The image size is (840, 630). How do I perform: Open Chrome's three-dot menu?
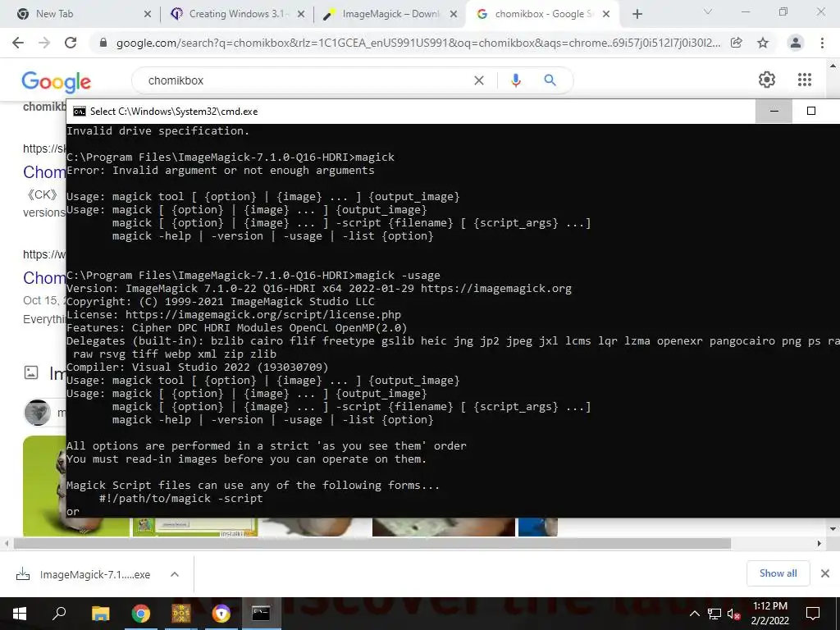(x=822, y=43)
